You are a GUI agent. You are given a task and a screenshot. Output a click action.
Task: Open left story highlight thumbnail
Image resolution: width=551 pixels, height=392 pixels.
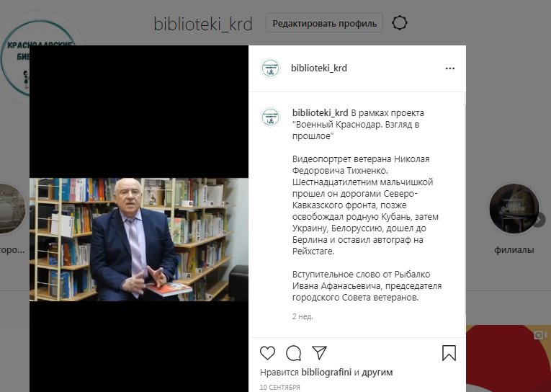pos(11,208)
